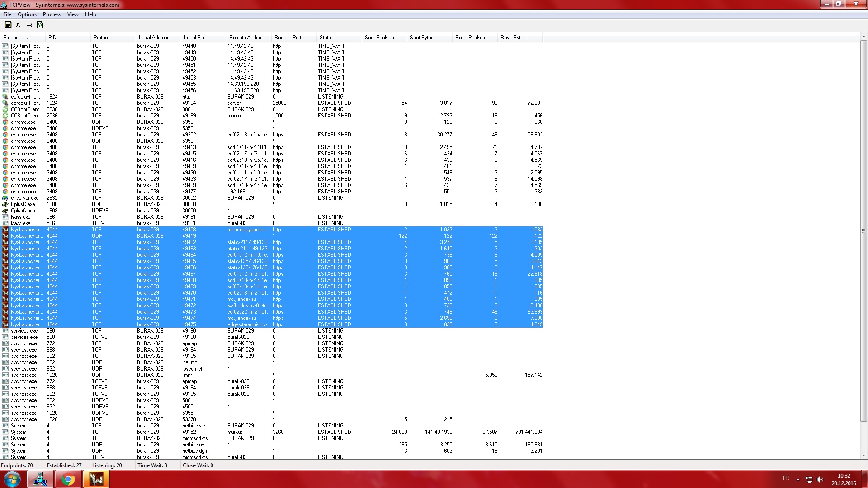This screenshot has height=488, width=868.
Task: Toggle the unconnected endpoints toolbar icon
Action: pyautogui.click(x=29, y=25)
